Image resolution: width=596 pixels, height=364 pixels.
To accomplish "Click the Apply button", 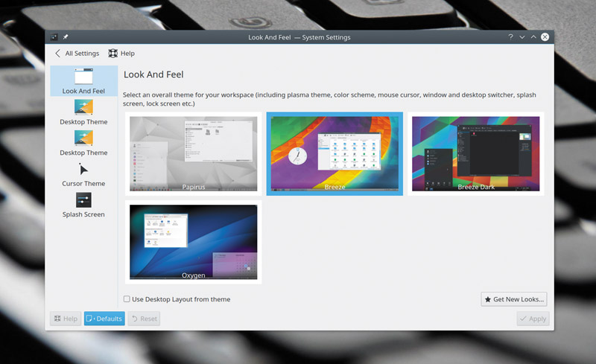I will click(x=533, y=319).
